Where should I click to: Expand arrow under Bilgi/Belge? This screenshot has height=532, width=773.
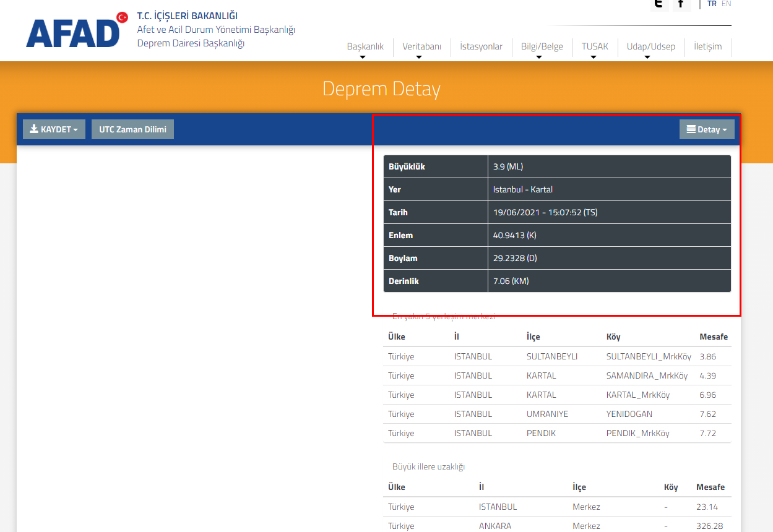coord(539,58)
